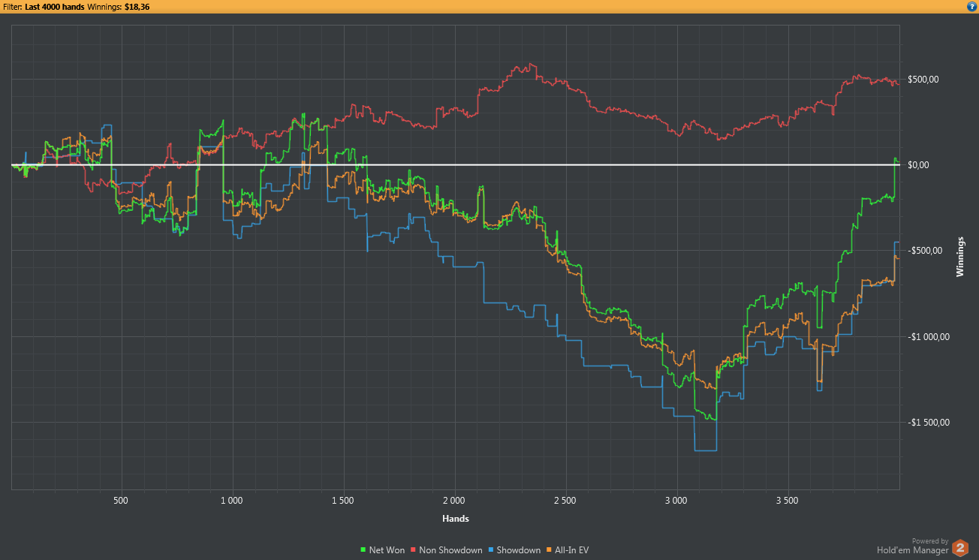Click the blue help question mark icon
Image resolution: width=979 pixels, height=560 pixels.
[971, 6]
